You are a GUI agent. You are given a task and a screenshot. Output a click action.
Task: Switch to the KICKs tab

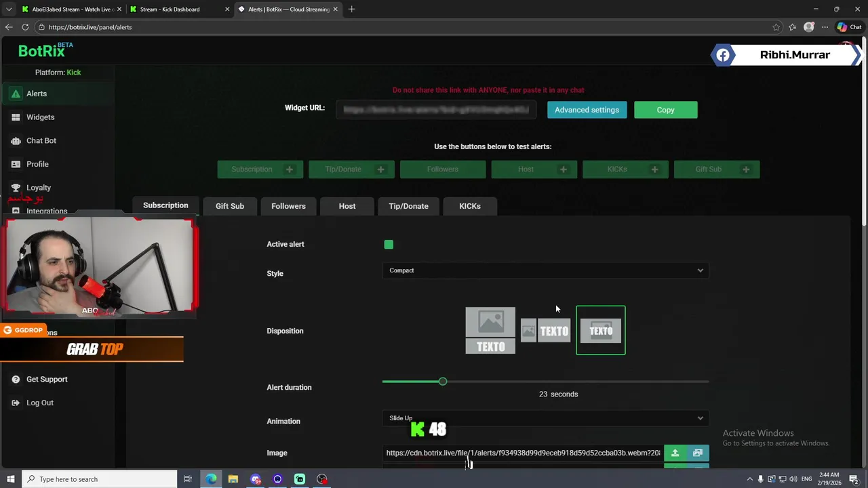click(x=470, y=206)
